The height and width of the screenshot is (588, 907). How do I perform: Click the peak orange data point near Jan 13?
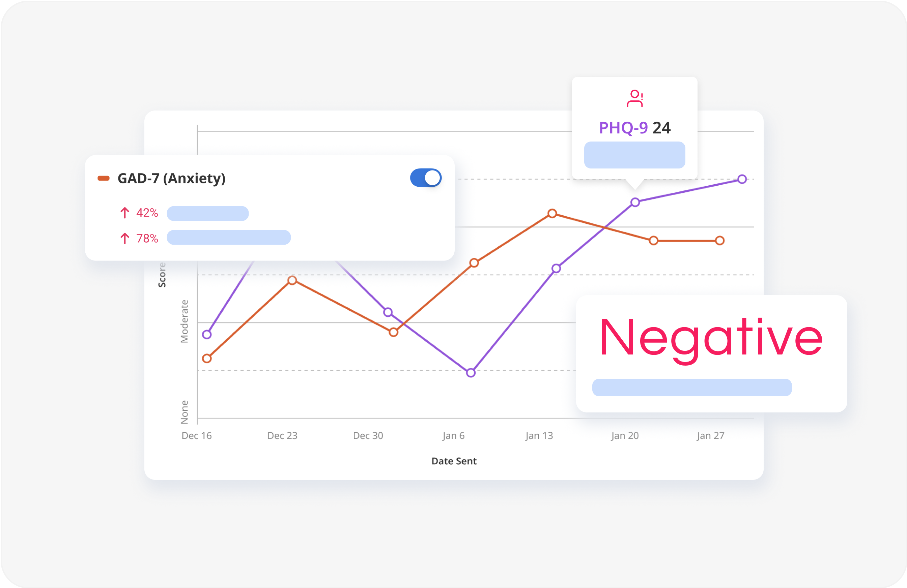(x=552, y=213)
